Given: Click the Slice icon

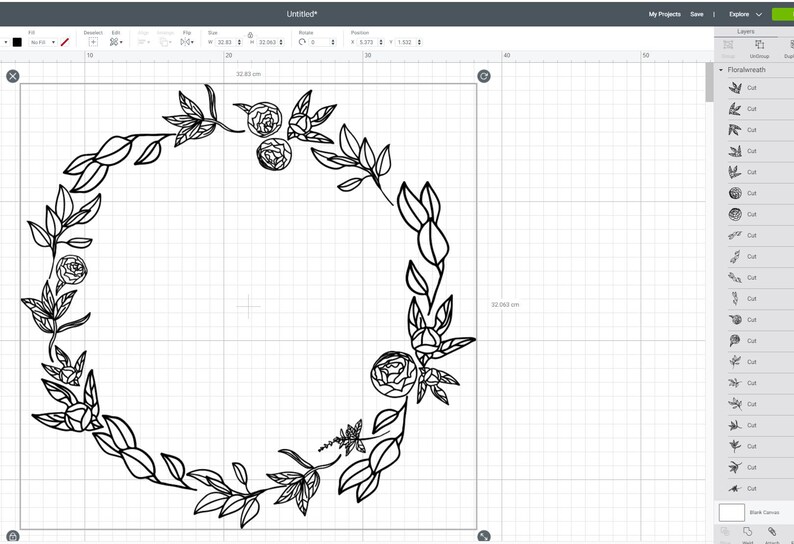Looking at the screenshot, I should point(725,532).
